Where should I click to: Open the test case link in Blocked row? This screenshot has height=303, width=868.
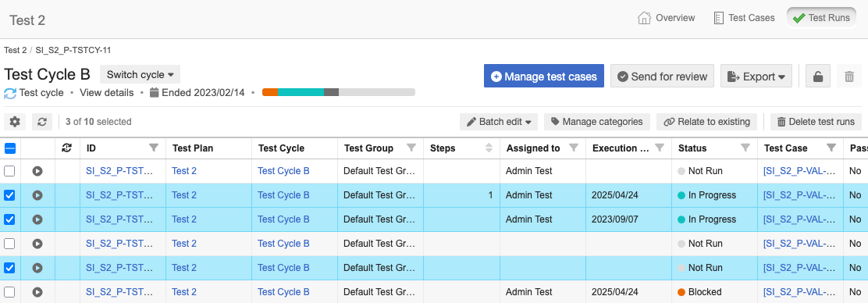[799, 292]
